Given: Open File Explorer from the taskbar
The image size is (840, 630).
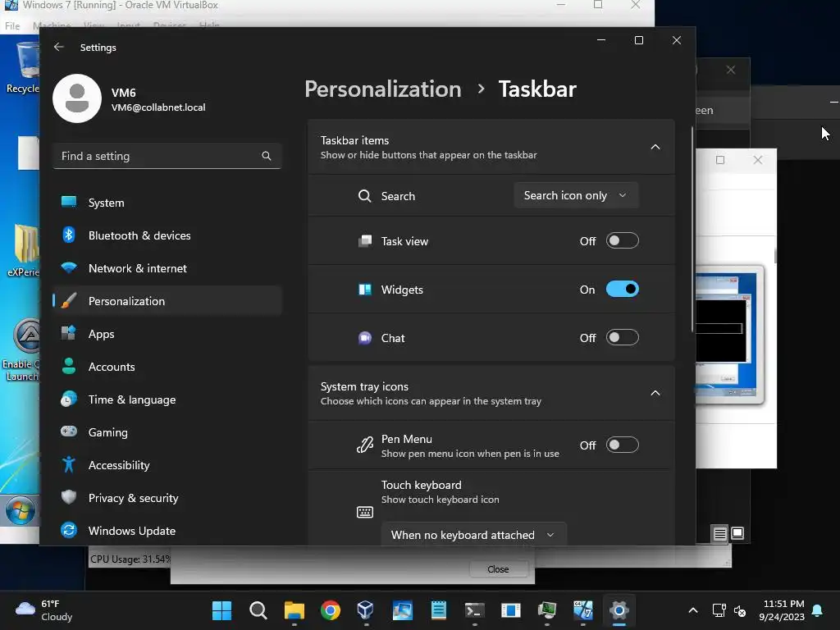Looking at the screenshot, I should point(294,610).
